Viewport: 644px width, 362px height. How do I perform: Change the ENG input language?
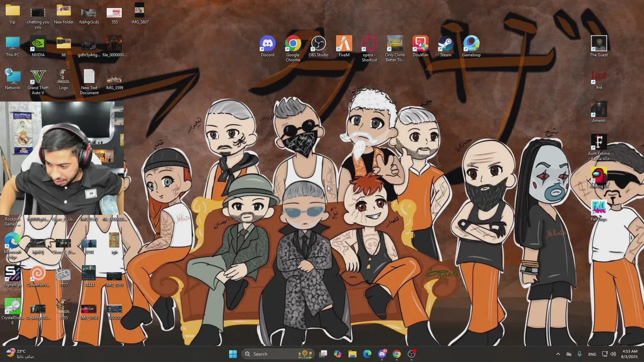click(592, 354)
